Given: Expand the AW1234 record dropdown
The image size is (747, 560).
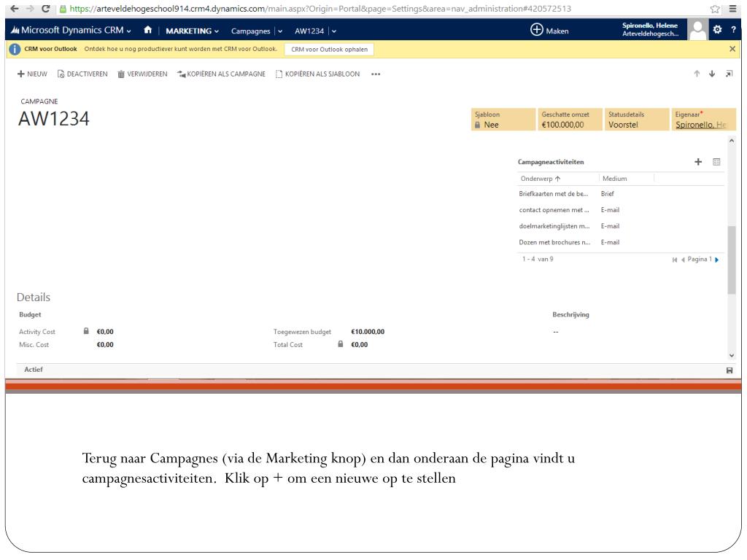Looking at the screenshot, I should pyautogui.click(x=334, y=31).
